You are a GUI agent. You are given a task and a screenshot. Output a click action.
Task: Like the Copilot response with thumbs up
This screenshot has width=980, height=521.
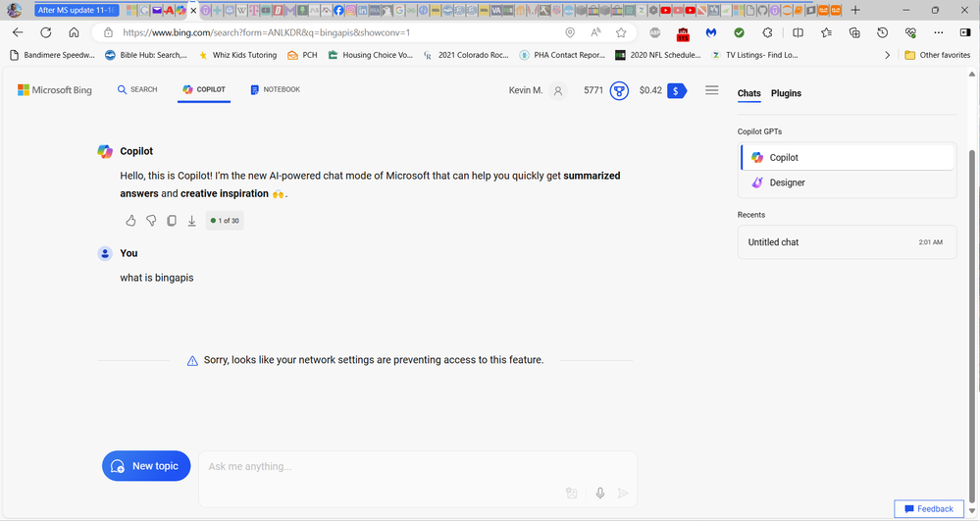pos(130,220)
